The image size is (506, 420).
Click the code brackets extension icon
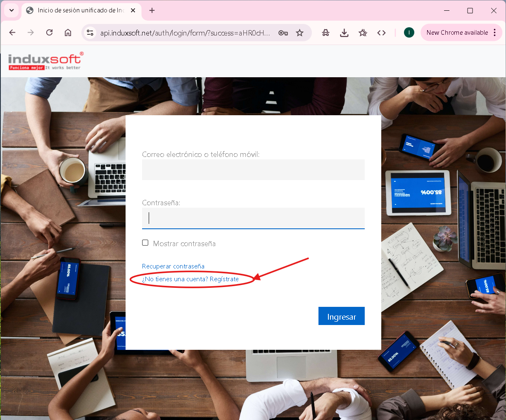381,33
